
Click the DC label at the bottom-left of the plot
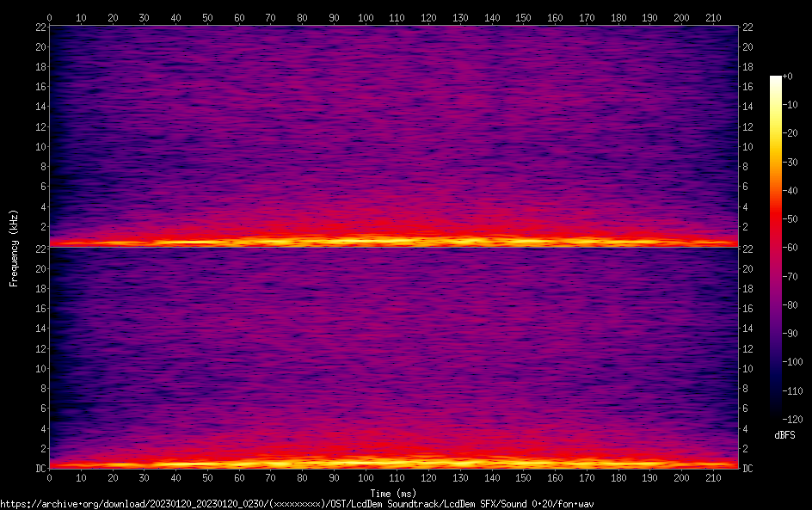tap(39, 468)
